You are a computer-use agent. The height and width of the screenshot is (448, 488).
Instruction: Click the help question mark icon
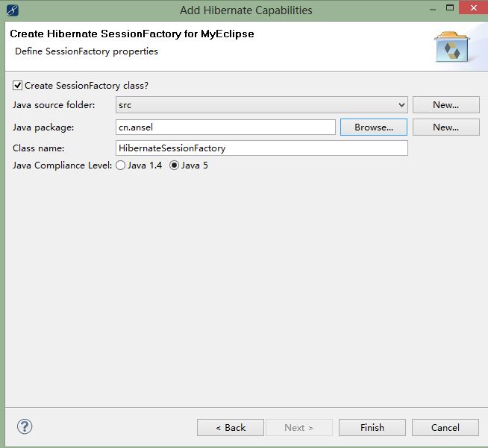25,426
